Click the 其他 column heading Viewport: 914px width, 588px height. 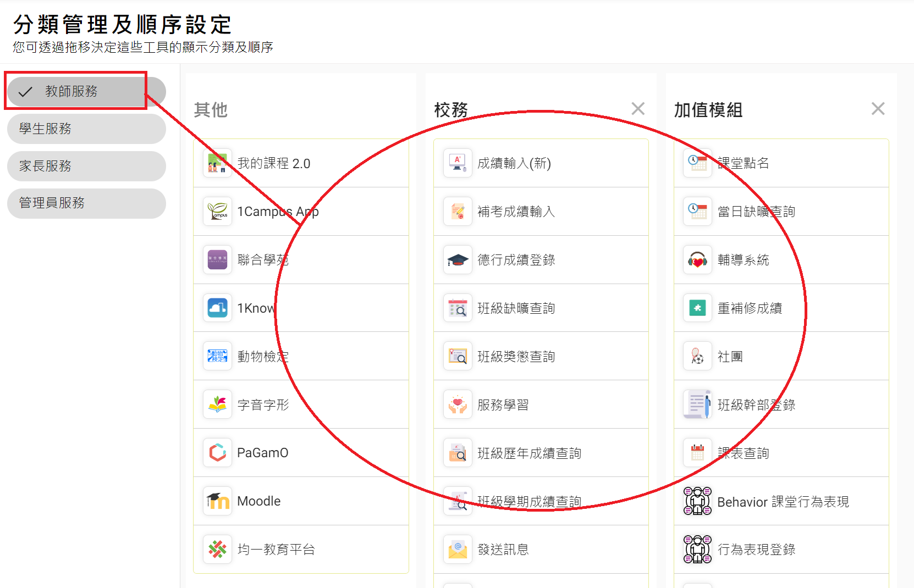pyautogui.click(x=211, y=110)
